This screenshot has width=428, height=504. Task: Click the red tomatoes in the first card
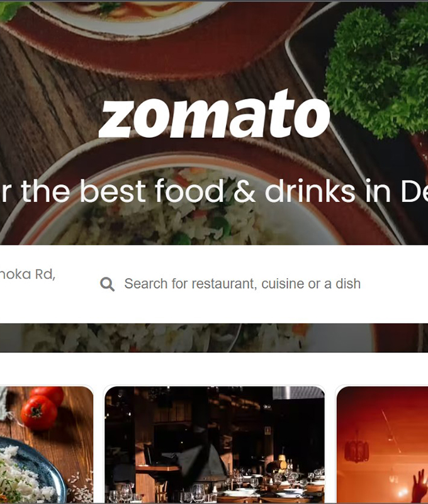(42, 408)
